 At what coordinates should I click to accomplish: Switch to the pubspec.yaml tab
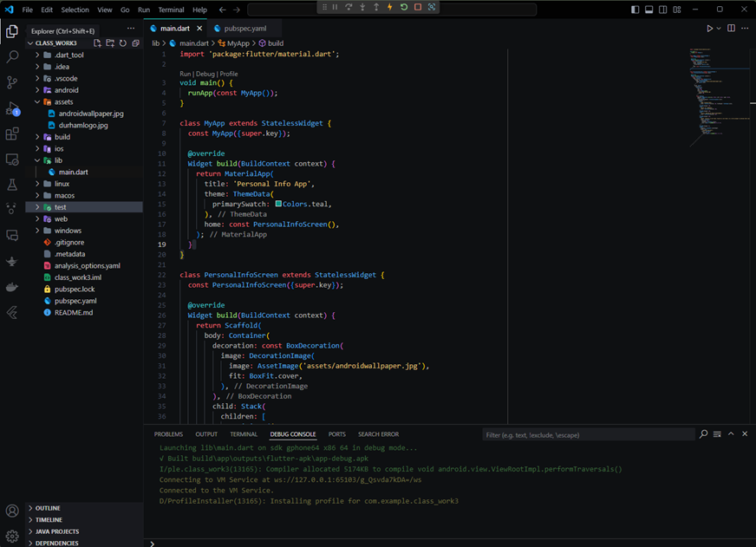pos(245,29)
